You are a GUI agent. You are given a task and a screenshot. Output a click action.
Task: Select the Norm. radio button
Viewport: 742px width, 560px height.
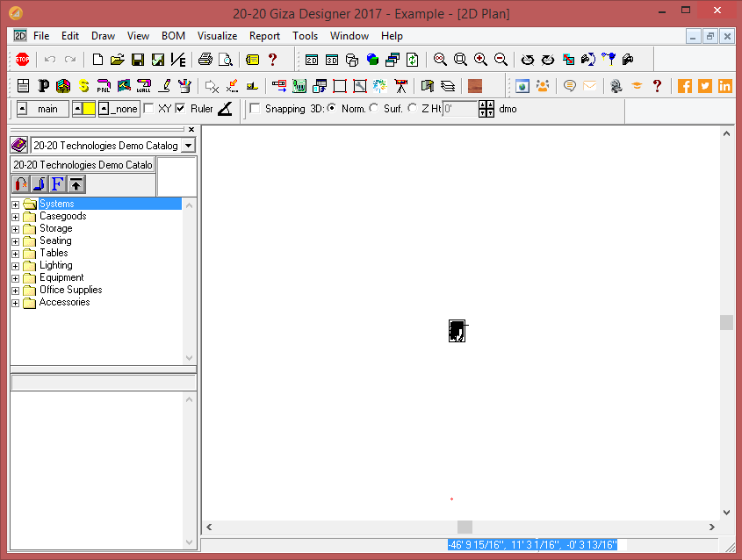332,108
